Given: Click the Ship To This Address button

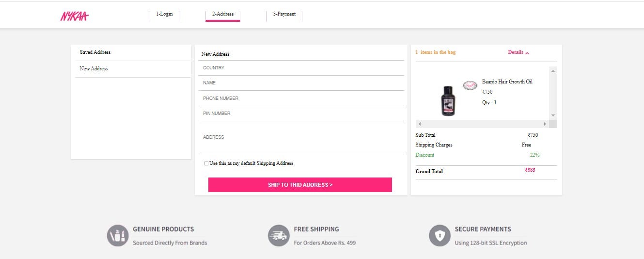Looking at the screenshot, I should pos(300,185).
